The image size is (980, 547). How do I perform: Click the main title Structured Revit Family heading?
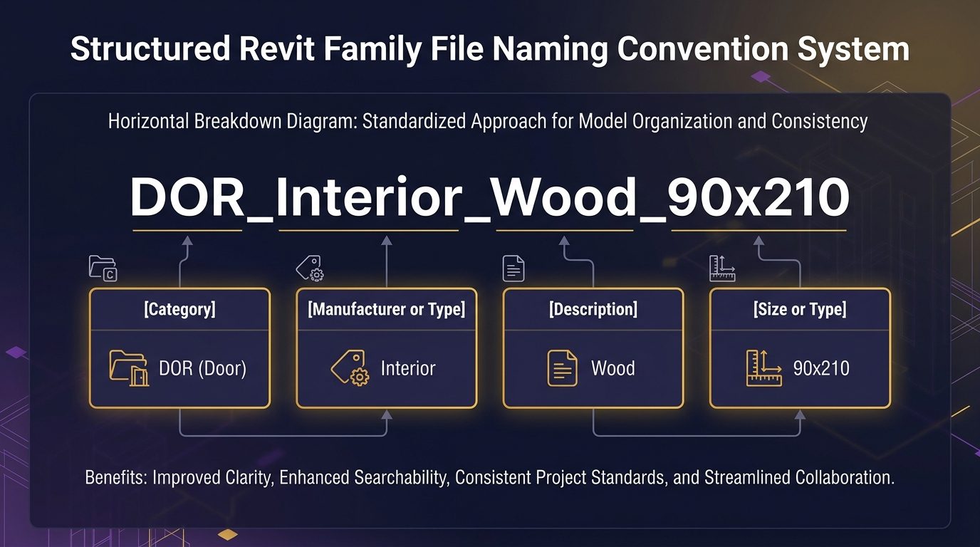point(490,50)
